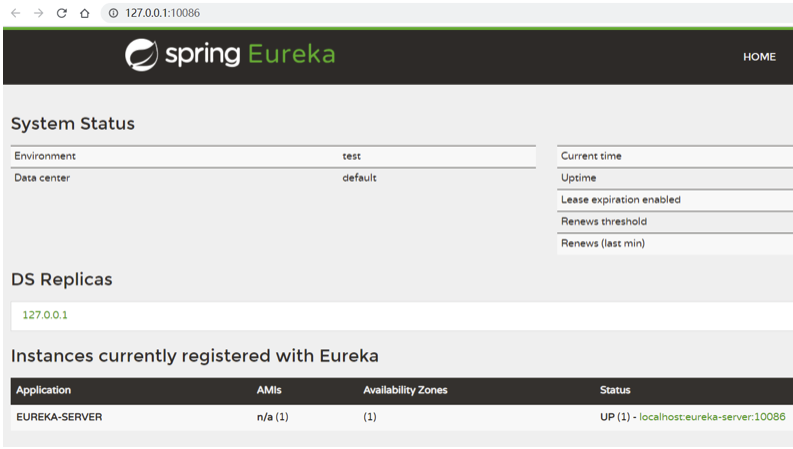793x449 pixels.
Task: Click the Spring leaf logo
Action: [x=141, y=55]
